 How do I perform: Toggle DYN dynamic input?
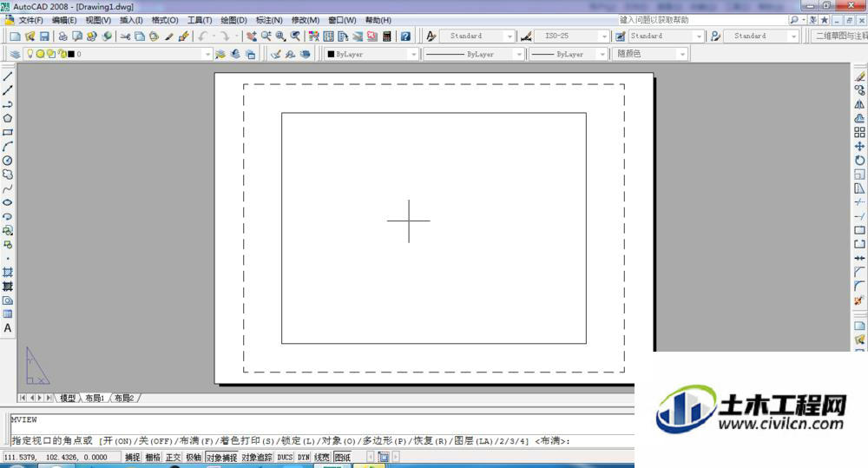pos(303,457)
